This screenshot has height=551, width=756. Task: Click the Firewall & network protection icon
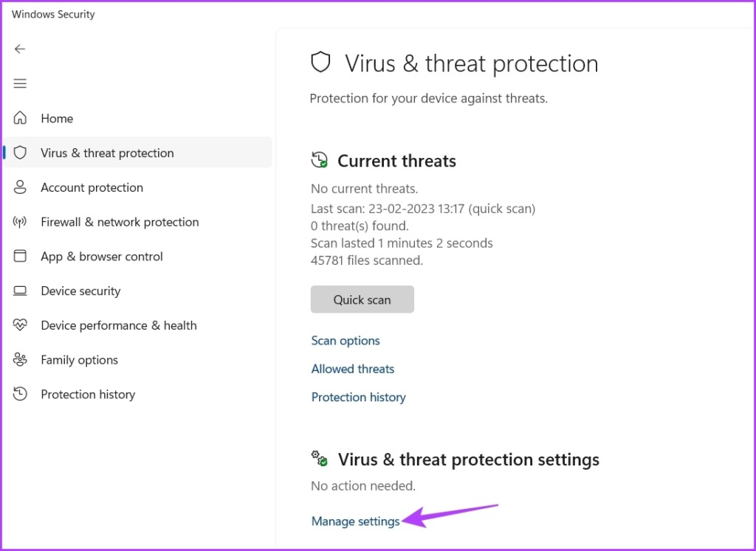pyautogui.click(x=20, y=221)
